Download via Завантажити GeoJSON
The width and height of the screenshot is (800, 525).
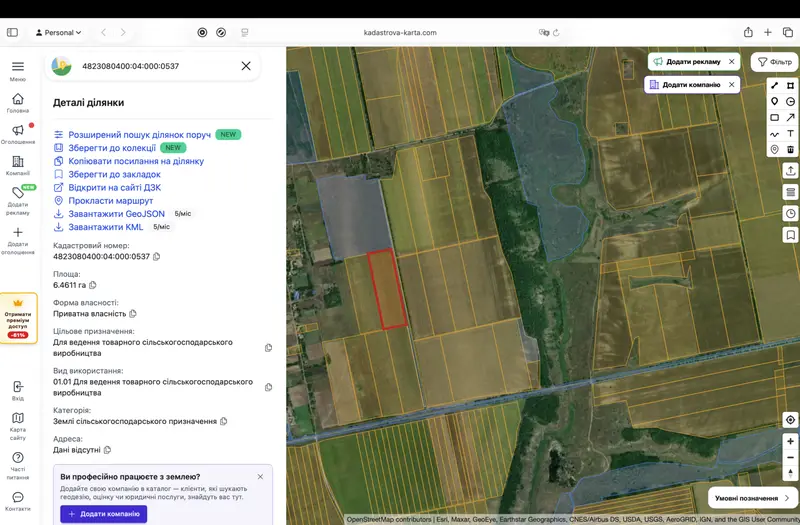coord(116,214)
